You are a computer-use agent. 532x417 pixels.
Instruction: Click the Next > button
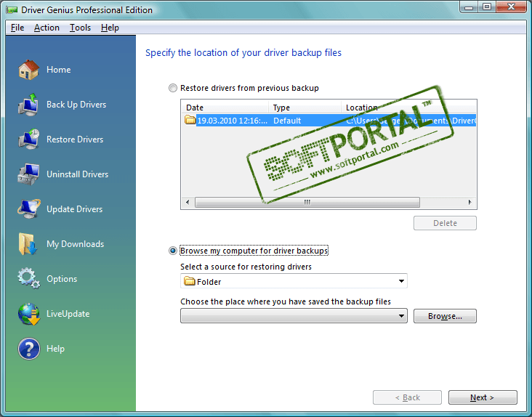(x=483, y=397)
